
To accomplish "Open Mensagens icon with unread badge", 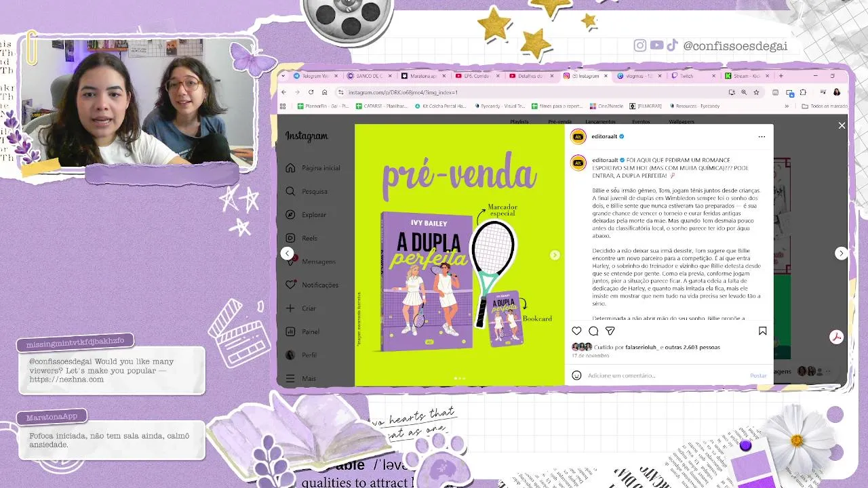I will [x=290, y=261].
